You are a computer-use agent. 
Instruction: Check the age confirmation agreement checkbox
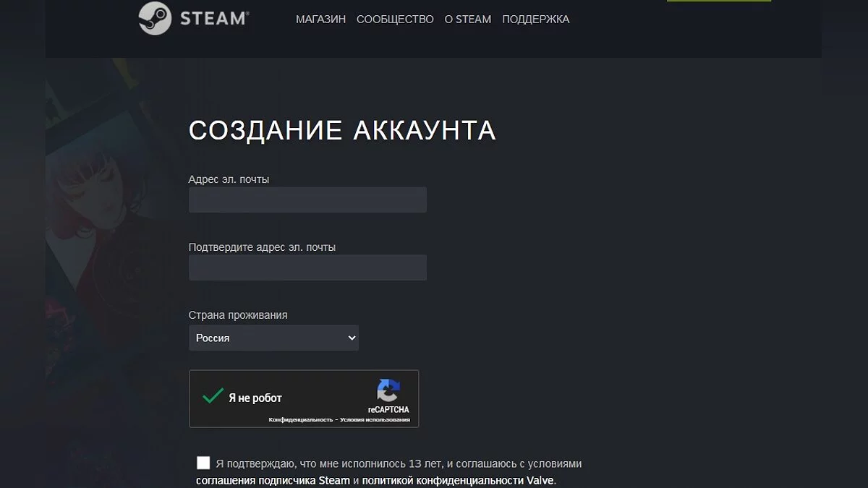[x=203, y=463]
